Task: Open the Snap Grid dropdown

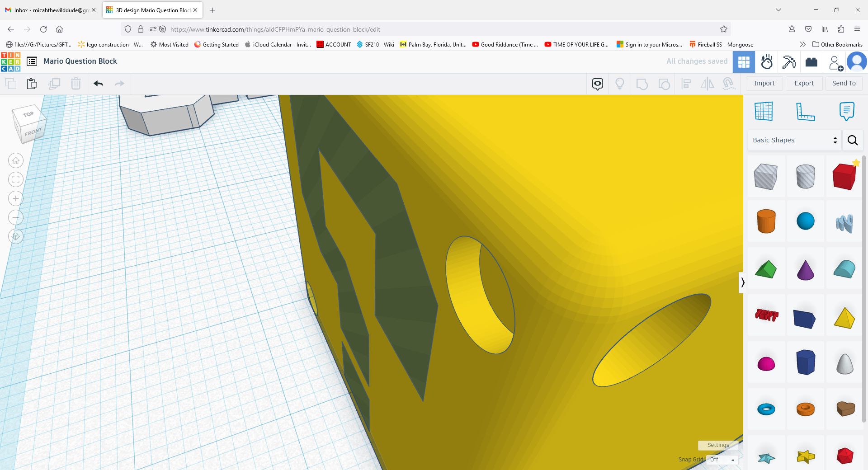Action: point(722,460)
